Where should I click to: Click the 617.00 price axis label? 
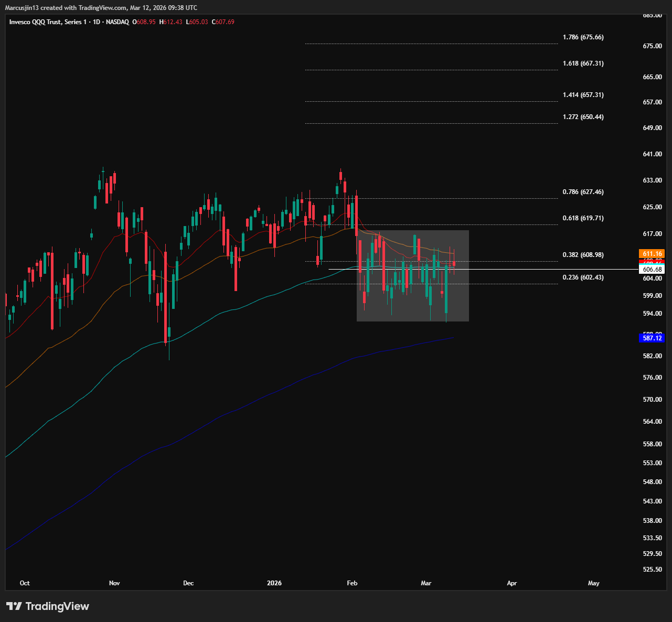coord(653,234)
